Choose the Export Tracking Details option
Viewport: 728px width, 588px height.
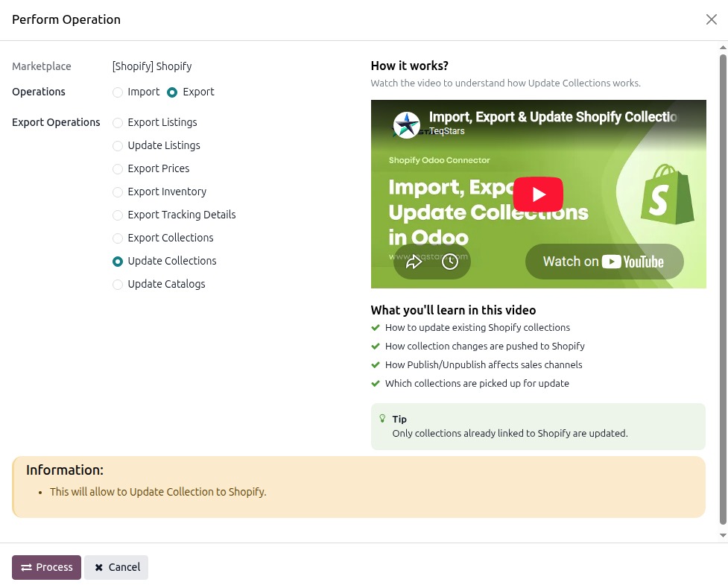(x=118, y=215)
